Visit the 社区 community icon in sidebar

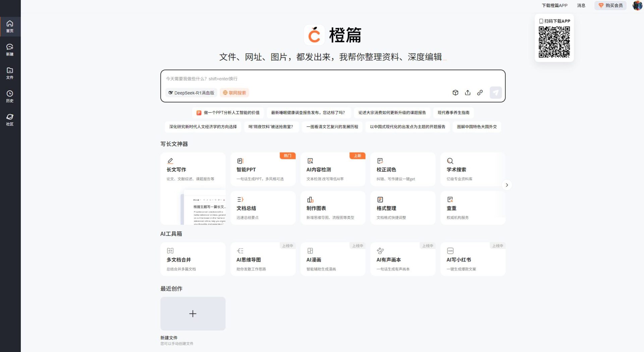pyautogui.click(x=10, y=119)
